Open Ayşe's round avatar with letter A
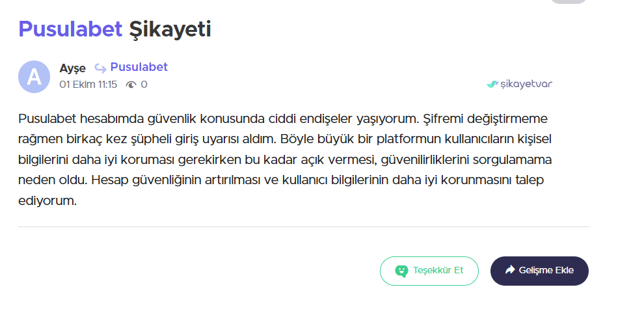 click(x=34, y=77)
